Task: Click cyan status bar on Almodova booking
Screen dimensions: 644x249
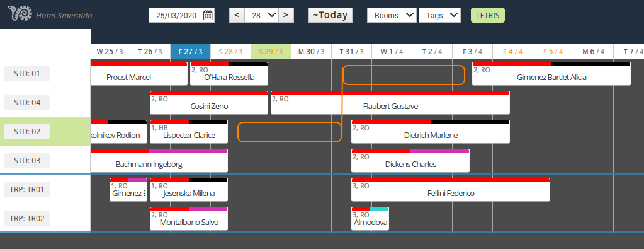Action: (x=379, y=209)
